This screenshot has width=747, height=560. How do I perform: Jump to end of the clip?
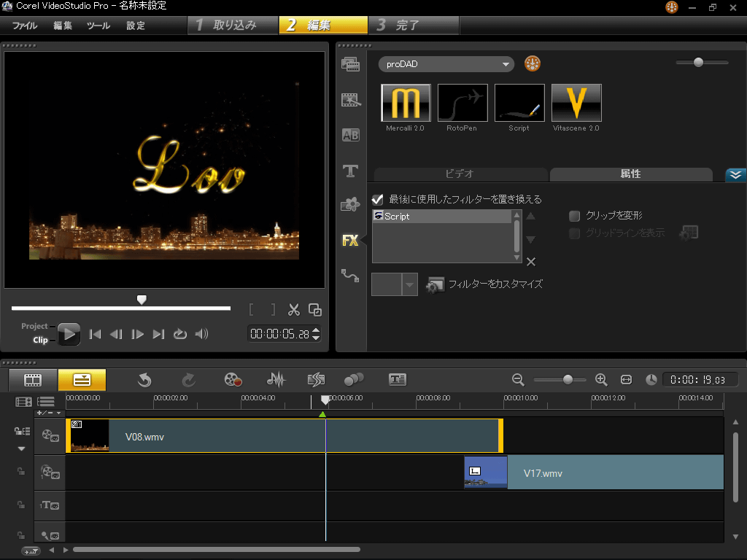pos(158,334)
